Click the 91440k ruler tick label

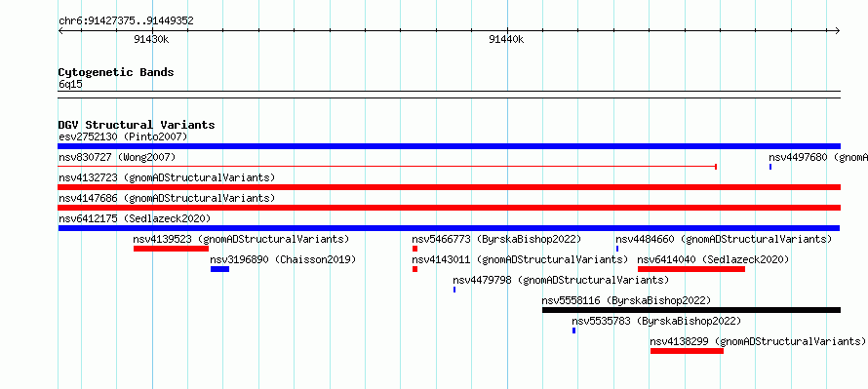[506, 39]
